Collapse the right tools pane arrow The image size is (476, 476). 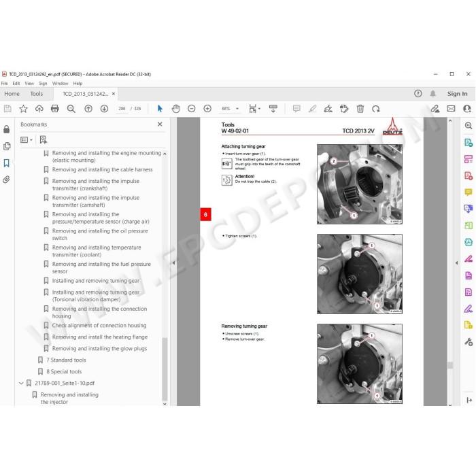[456, 263]
